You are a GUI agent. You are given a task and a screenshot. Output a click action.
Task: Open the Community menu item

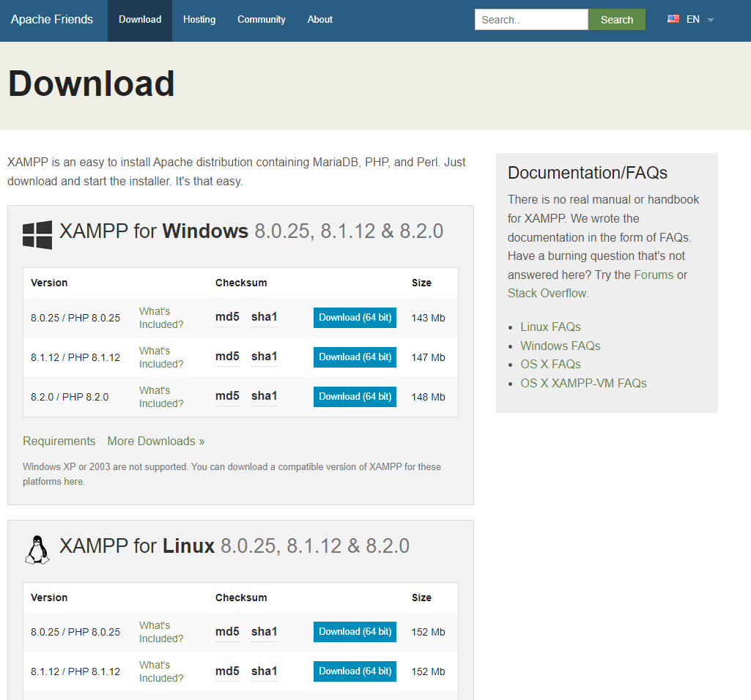click(x=261, y=19)
